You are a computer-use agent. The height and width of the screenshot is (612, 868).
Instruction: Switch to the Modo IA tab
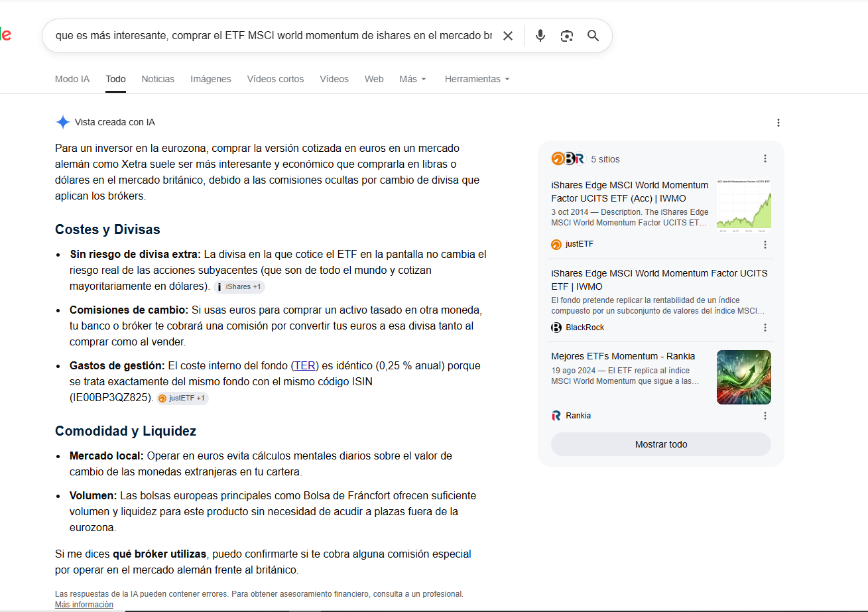pyautogui.click(x=72, y=79)
